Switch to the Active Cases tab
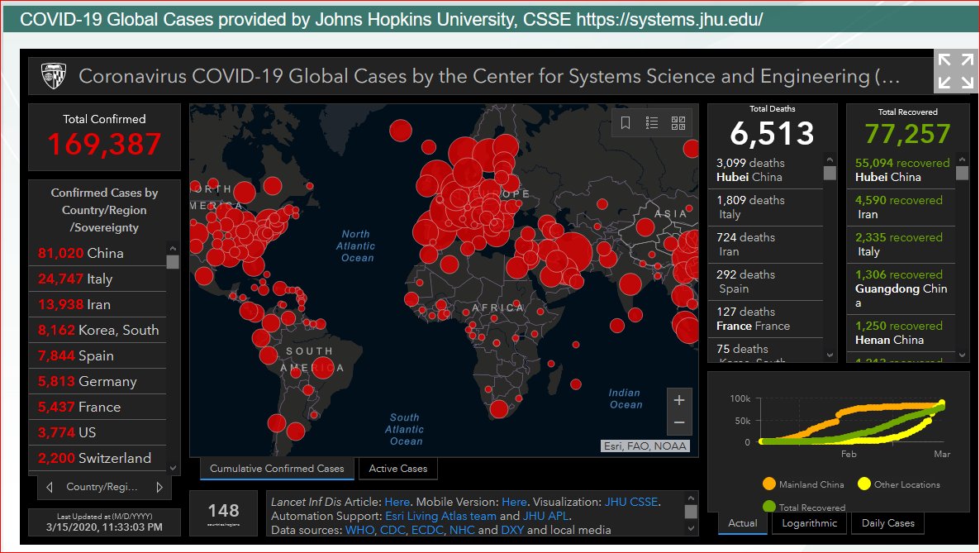980x553 pixels. point(398,469)
